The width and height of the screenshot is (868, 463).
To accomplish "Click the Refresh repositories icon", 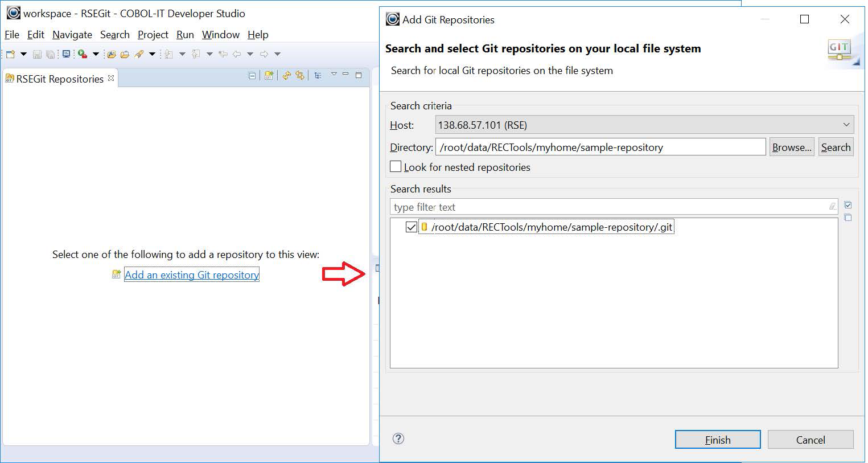I will click(x=286, y=75).
